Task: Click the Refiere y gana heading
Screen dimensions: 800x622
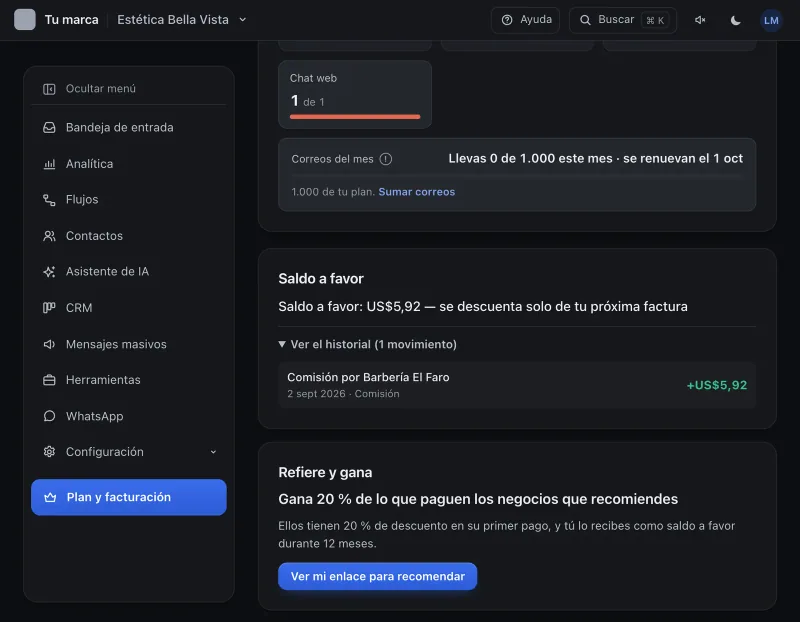Action: [325, 472]
